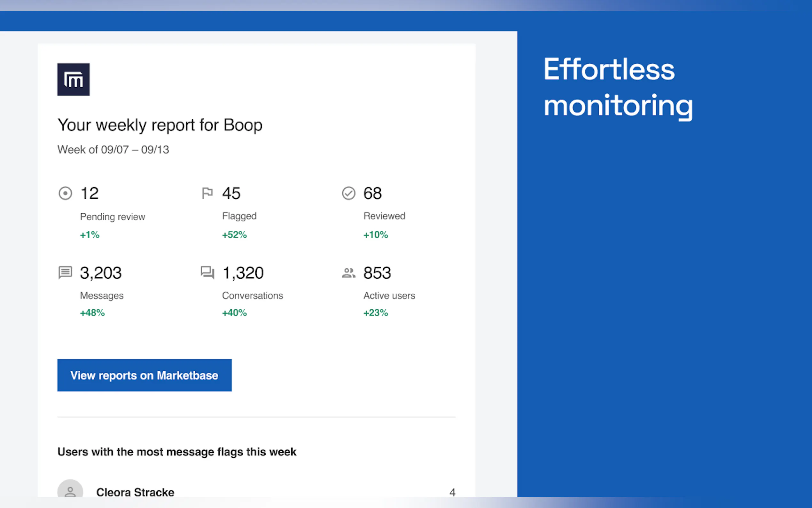This screenshot has height=508, width=812.
Task: Click the Effortless monitoring headline
Action: tap(618, 87)
